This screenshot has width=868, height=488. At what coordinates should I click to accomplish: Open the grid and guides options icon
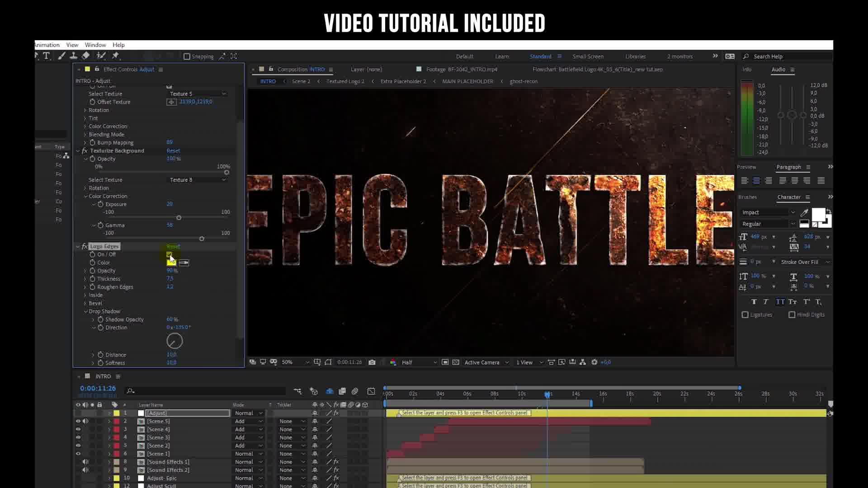[317, 362]
